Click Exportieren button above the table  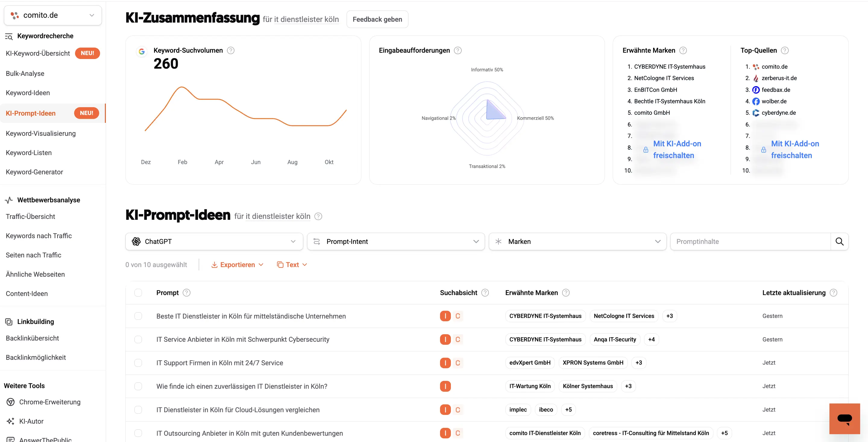pos(237,265)
